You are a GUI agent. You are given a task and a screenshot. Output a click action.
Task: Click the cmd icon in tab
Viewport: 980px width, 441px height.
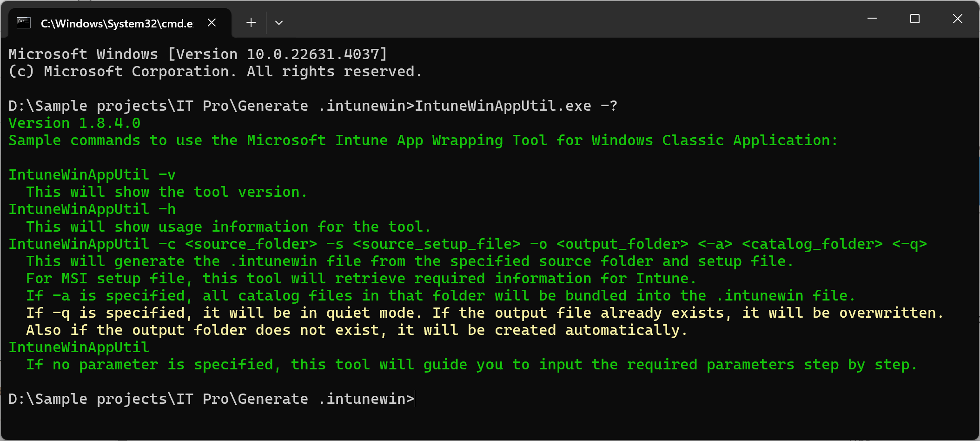coord(24,23)
